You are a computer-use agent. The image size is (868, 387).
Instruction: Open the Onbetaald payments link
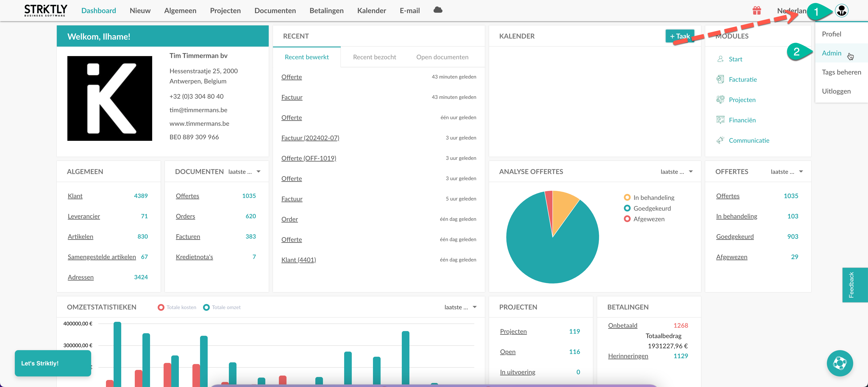[x=622, y=325]
